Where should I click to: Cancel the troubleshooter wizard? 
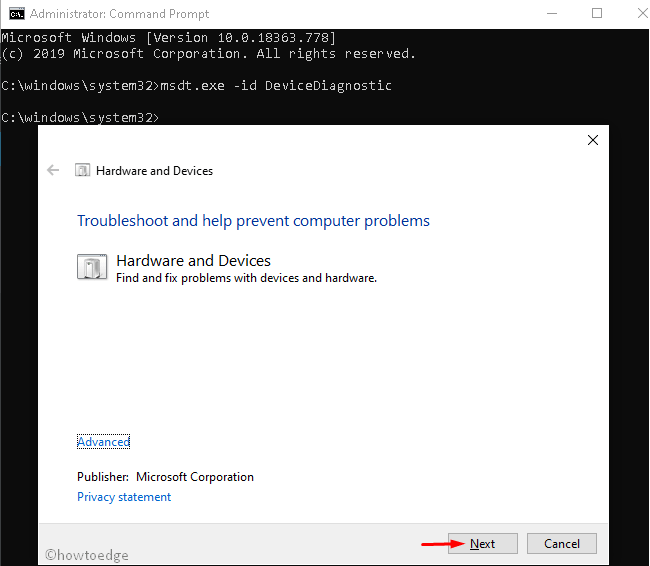click(561, 544)
